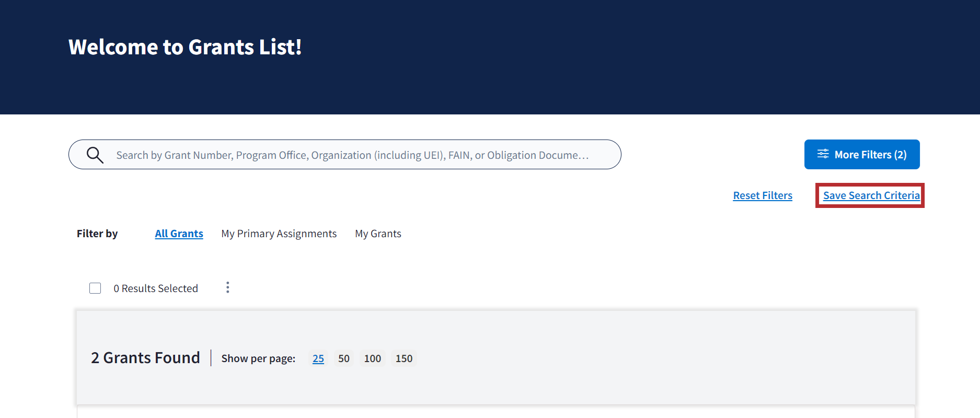This screenshot has height=418, width=980.
Task: Open the three-dot bulk actions menu
Action: [227, 288]
